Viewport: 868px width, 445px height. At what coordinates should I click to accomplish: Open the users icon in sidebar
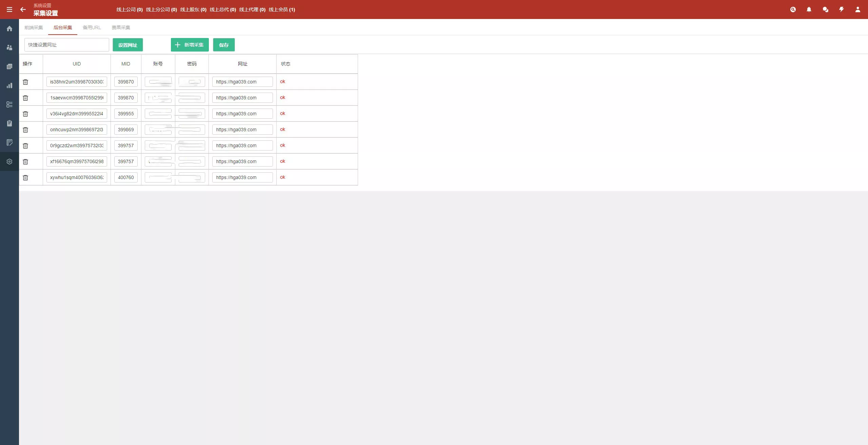point(9,47)
